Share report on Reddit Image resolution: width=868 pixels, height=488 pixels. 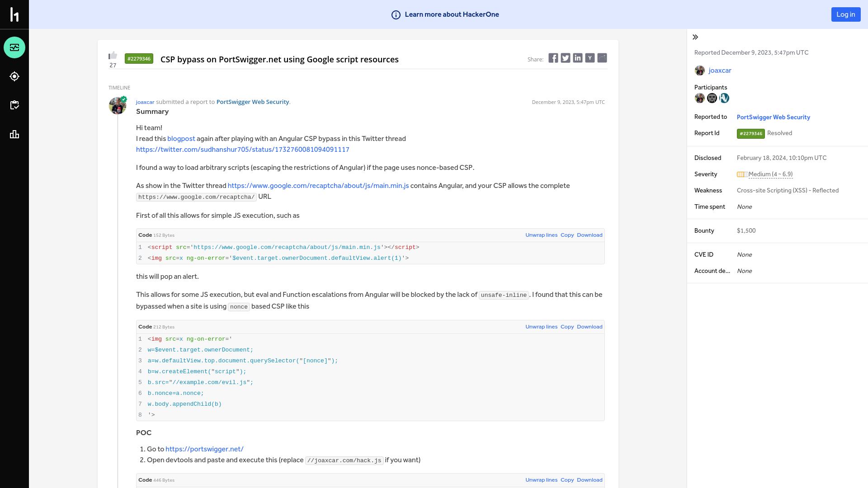pyautogui.click(x=602, y=58)
